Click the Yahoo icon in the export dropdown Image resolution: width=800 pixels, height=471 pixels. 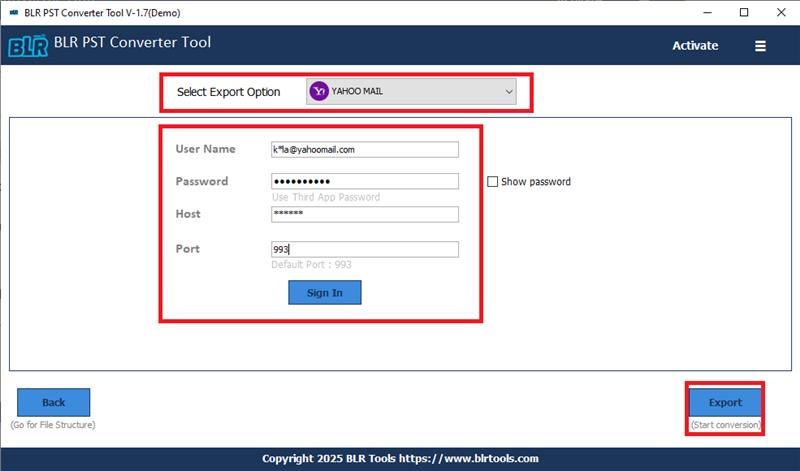[319, 91]
